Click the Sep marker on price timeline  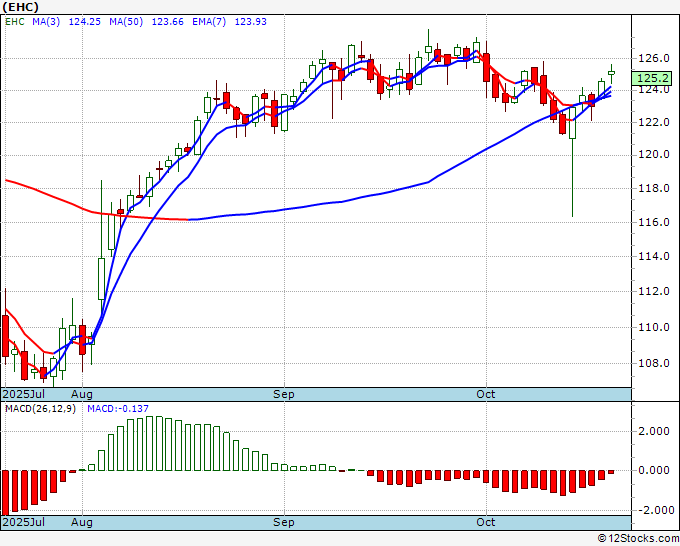[284, 394]
